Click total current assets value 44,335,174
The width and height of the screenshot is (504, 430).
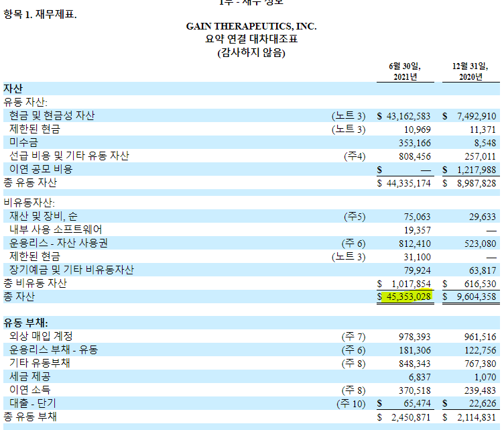(408, 183)
